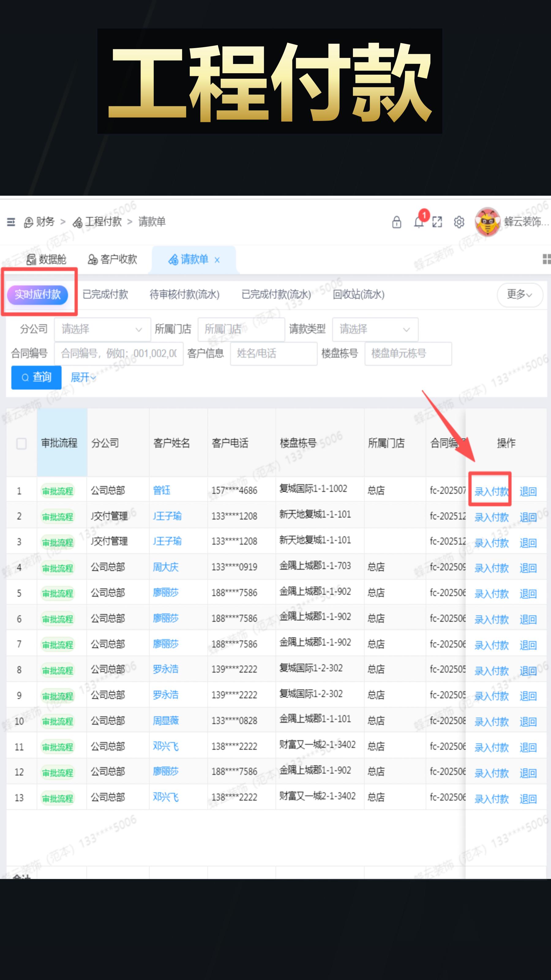The image size is (551, 980).
Task: Switch to the 客户收款 tab
Action: coord(113,259)
